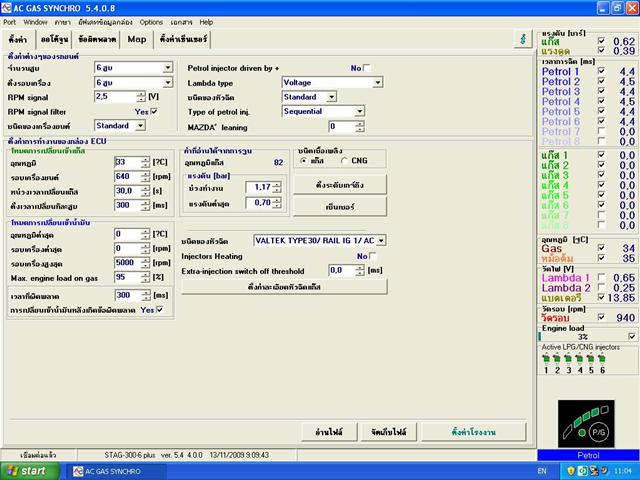
Task: Click the Engine load progress bar
Action: [x=582, y=337]
